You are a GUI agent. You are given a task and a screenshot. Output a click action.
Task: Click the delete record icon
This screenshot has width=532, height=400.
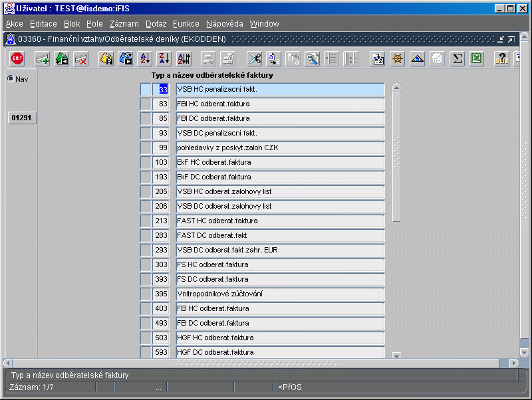81,58
